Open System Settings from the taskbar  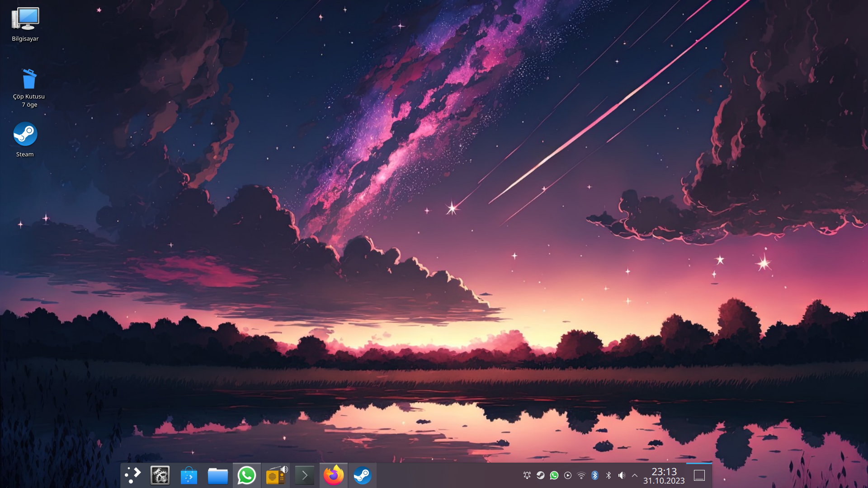tap(160, 475)
